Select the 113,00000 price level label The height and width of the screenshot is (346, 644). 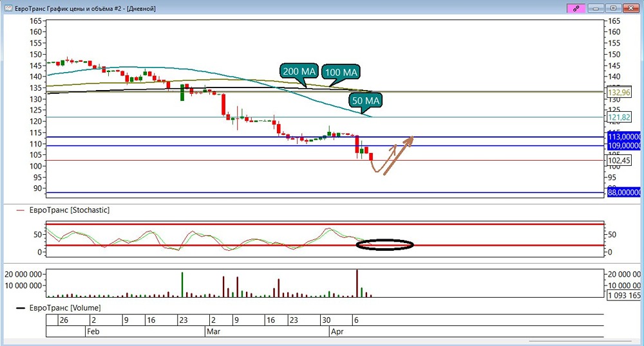pos(624,137)
